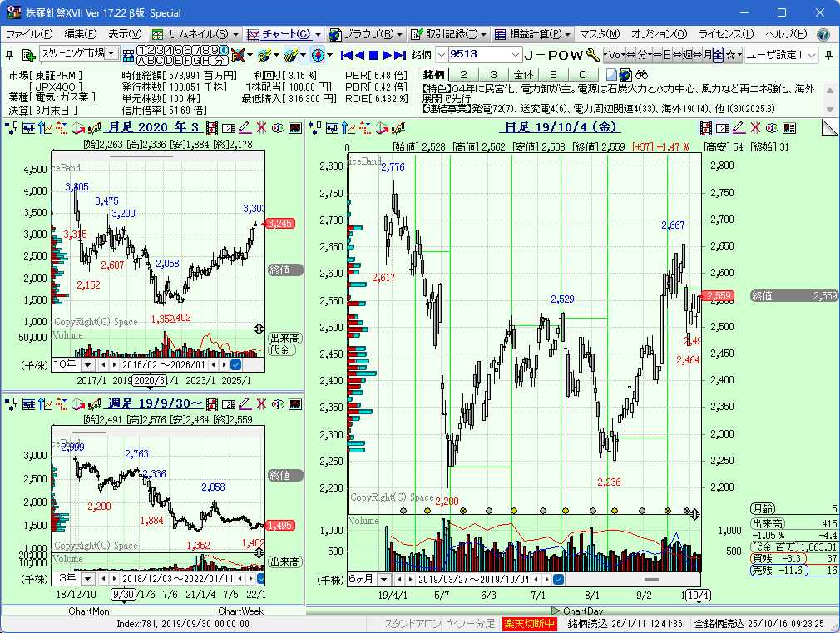
Task: Click the 終値 button on weekly chart
Action: coord(285,475)
